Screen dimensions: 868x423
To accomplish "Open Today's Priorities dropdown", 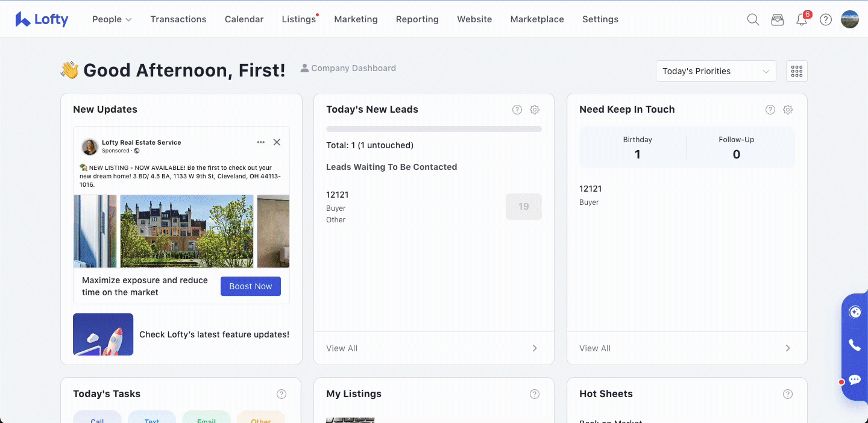I will (x=716, y=71).
